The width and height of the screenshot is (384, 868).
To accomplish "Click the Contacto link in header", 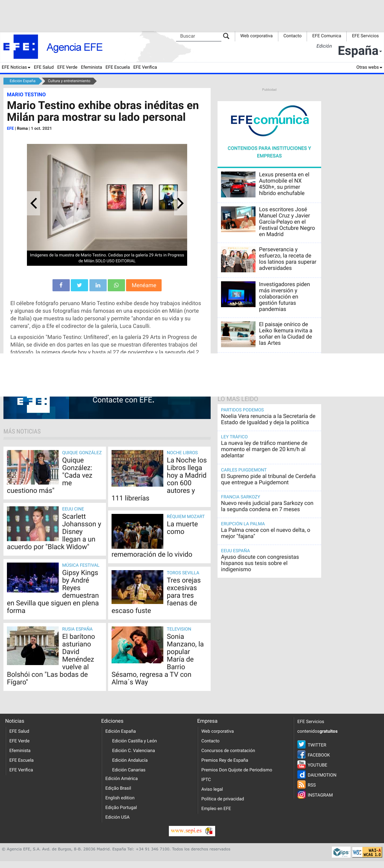I will point(292,36).
